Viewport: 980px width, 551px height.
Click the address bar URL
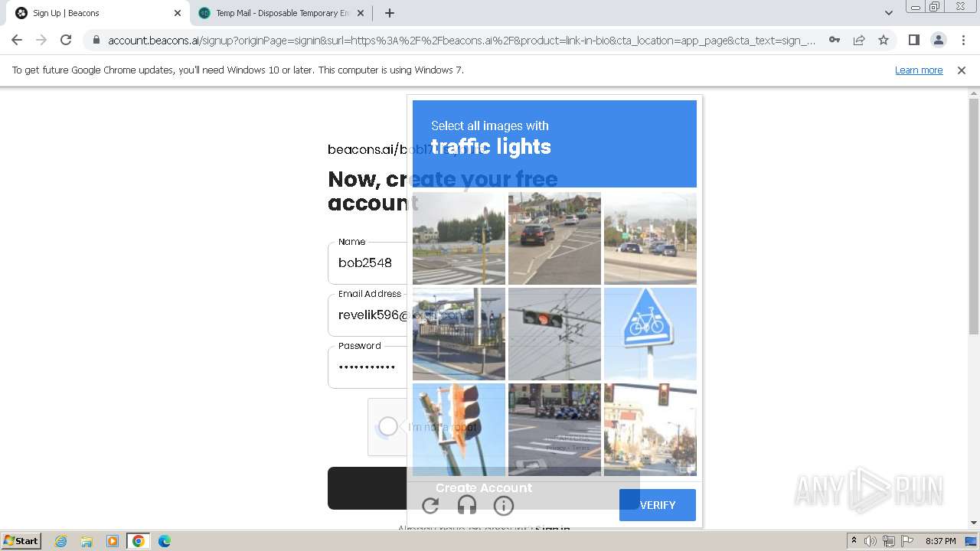(462, 40)
